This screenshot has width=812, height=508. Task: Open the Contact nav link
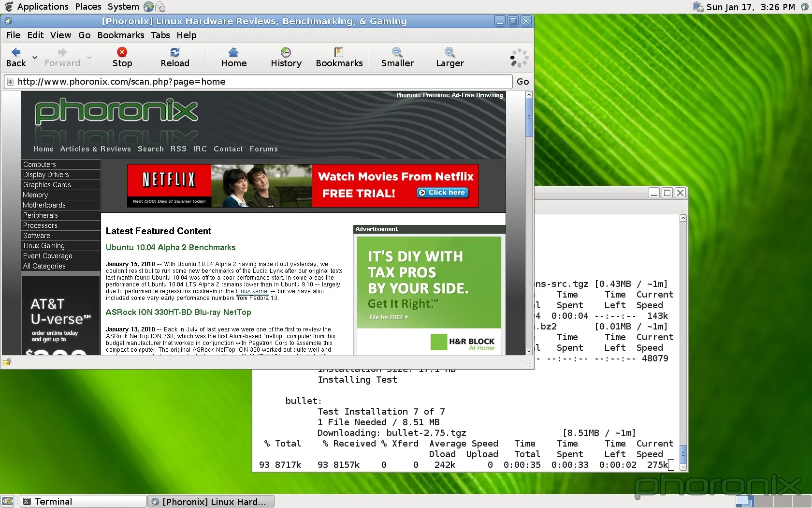[x=229, y=149]
